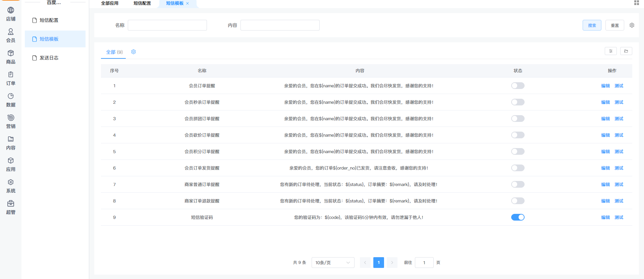Click the 前往 page number field
Viewport: 644px width, 279px height.
(424, 263)
